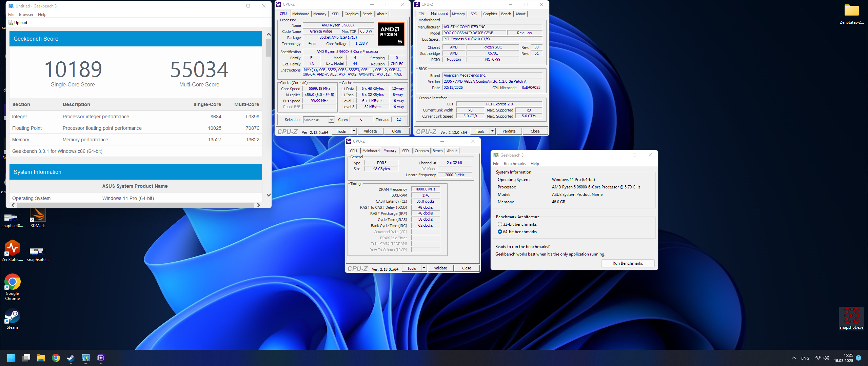The width and height of the screenshot is (868, 366).
Task: Open Steam from the taskbar
Action: pos(71,358)
